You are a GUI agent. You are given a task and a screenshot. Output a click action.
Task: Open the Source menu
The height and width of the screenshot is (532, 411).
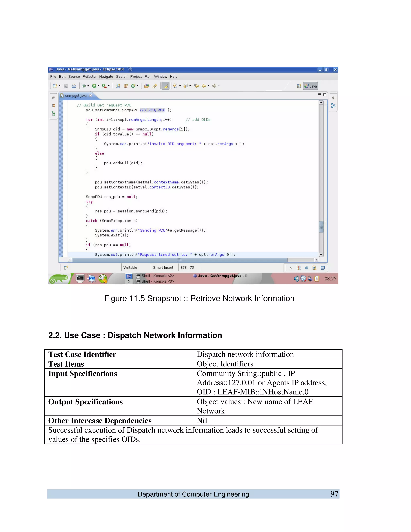point(74,77)
